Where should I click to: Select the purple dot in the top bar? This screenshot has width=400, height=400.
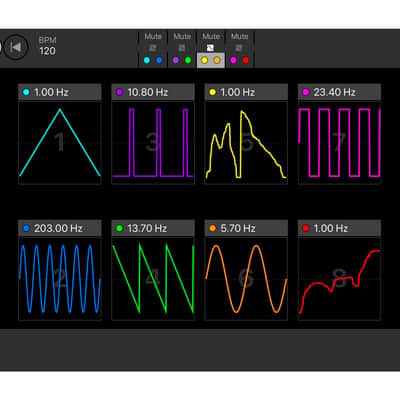click(176, 60)
